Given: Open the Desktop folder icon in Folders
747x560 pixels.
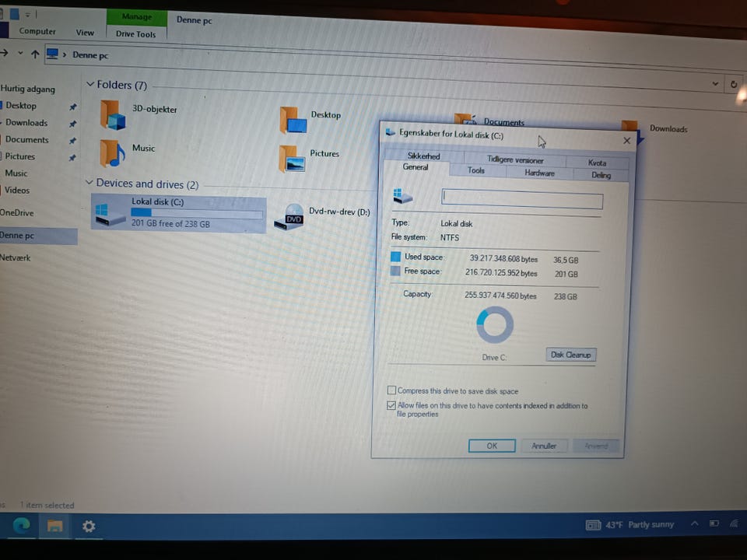Looking at the screenshot, I should pos(293,120).
